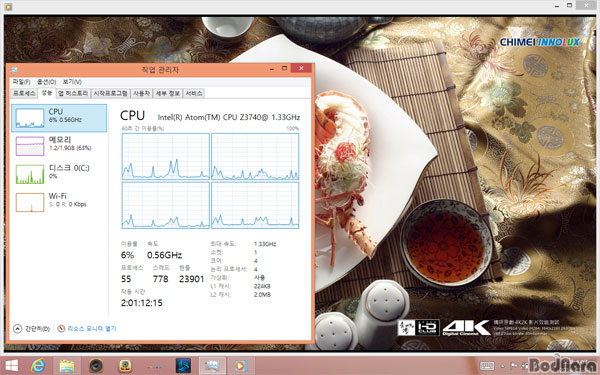Show hidden tray icons arrow
This screenshot has height=375, width=600.
(503, 366)
